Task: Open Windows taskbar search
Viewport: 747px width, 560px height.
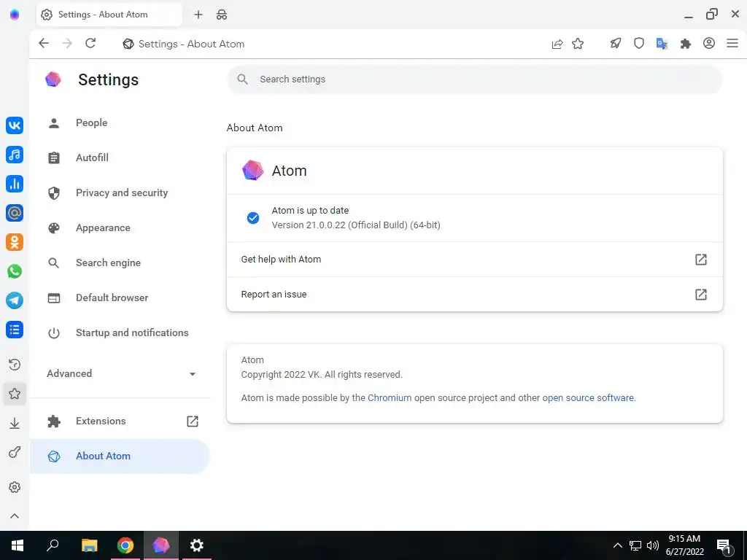Action: (53, 545)
